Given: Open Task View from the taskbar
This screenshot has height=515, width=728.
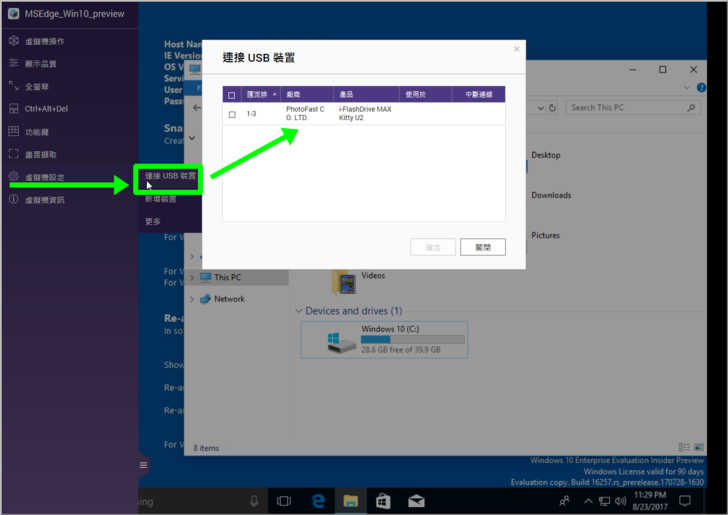Looking at the screenshot, I should pos(284,501).
